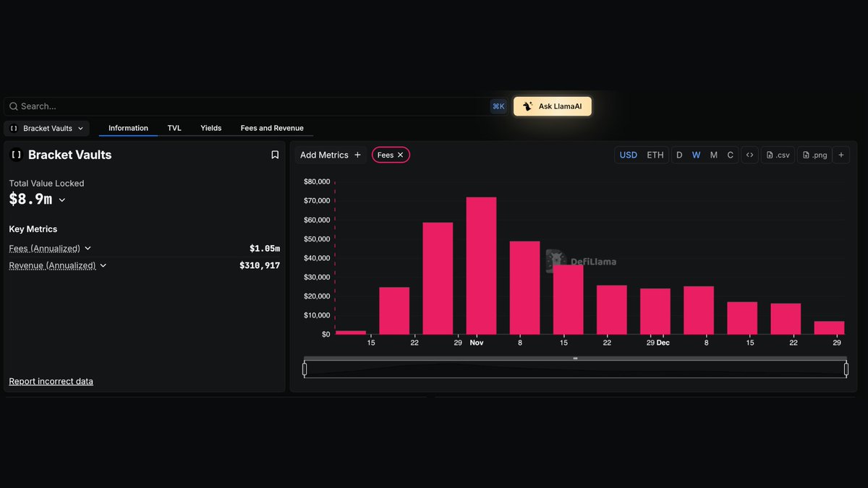Download chart as .png
The height and width of the screenshot is (488, 868).
[x=814, y=155]
